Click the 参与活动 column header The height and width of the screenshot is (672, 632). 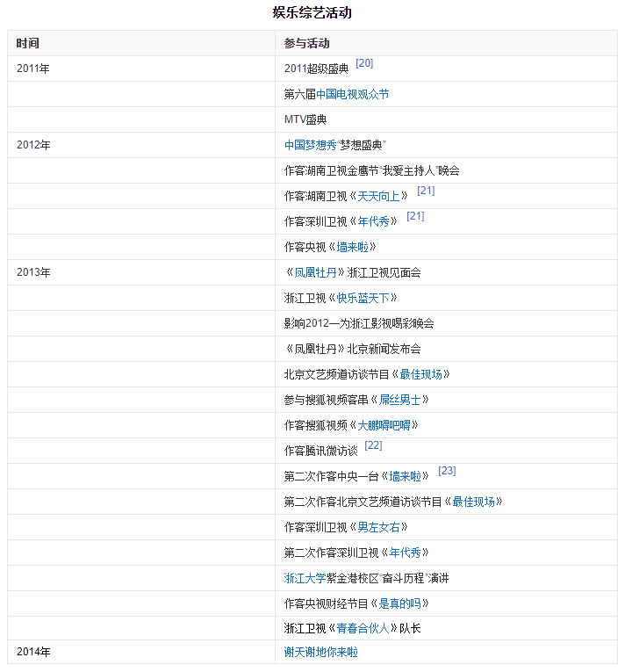tap(306, 43)
